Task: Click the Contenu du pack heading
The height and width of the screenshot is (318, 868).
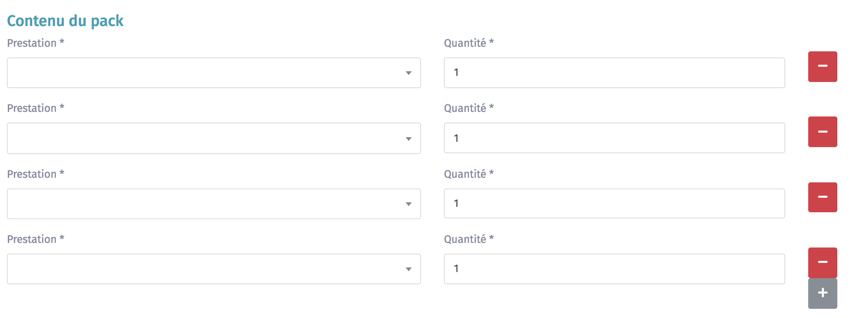Action: [x=65, y=21]
